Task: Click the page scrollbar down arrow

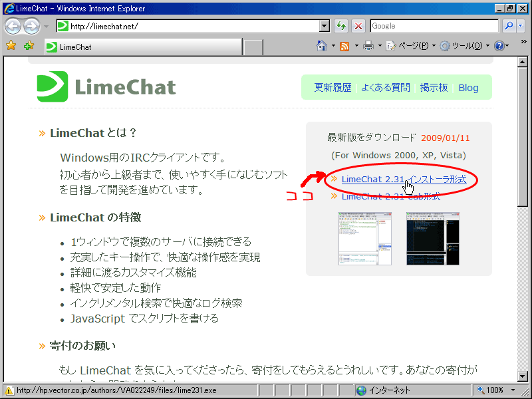Action: [522, 376]
